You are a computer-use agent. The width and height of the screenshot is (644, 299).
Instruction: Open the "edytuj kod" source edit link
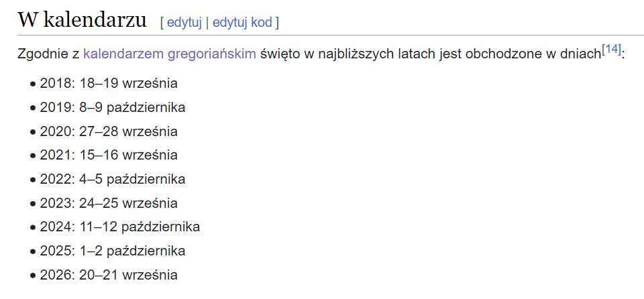[242, 22]
